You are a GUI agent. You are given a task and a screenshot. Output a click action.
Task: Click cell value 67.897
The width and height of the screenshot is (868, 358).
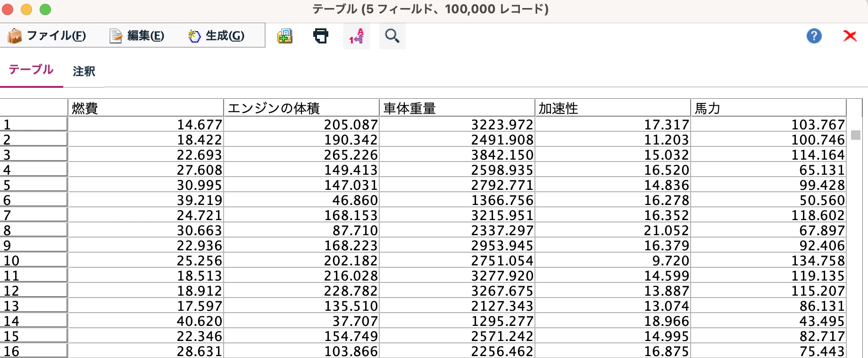coord(822,230)
